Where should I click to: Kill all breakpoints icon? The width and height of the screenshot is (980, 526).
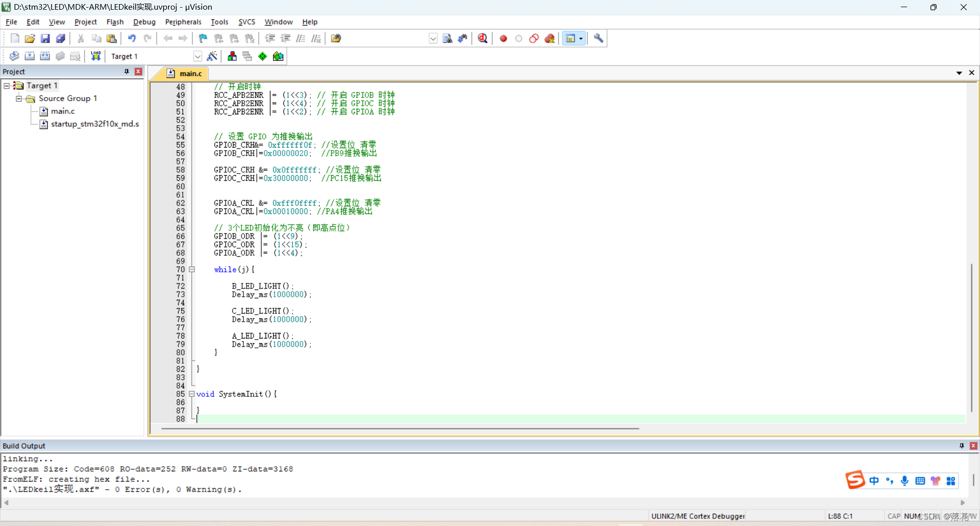tap(550, 38)
